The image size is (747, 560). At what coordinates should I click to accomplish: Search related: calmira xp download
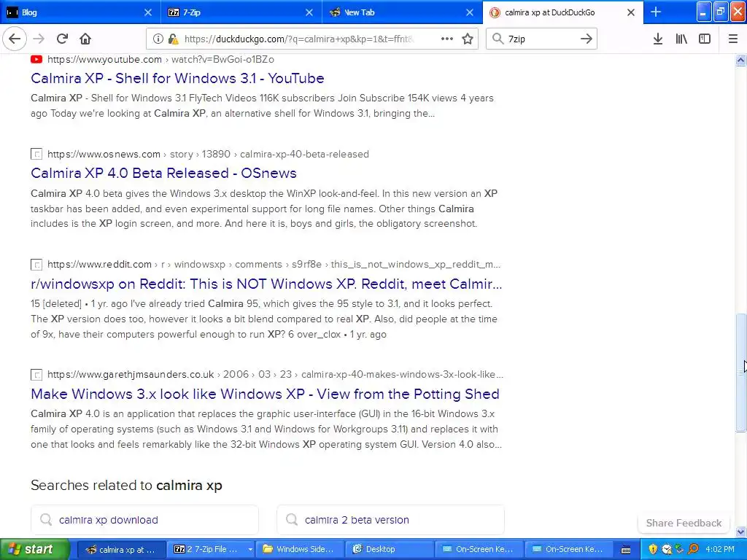(x=144, y=520)
